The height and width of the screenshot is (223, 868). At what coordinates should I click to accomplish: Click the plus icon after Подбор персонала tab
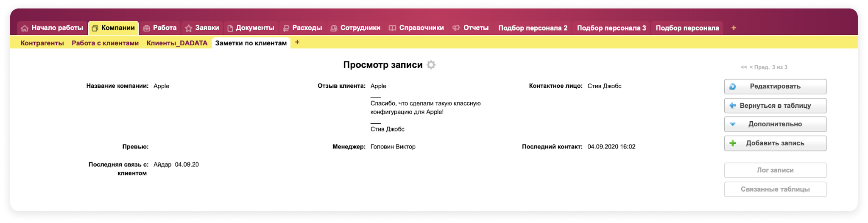734,28
